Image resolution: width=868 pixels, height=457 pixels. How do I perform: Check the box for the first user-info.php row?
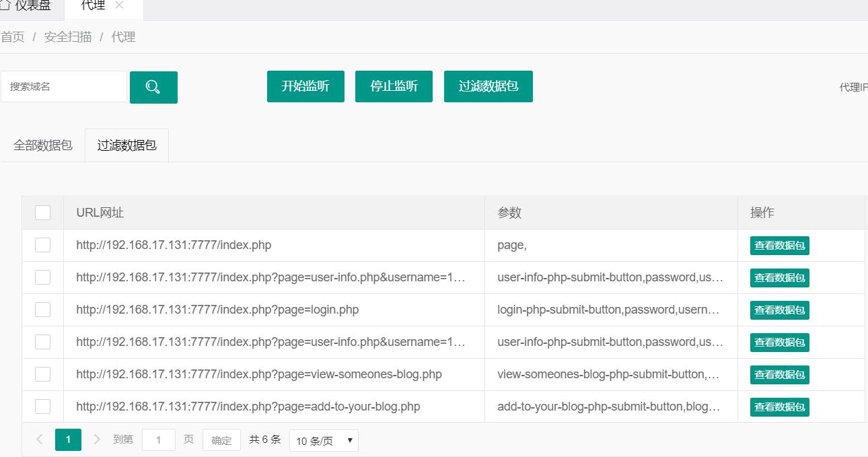[x=42, y=277]
